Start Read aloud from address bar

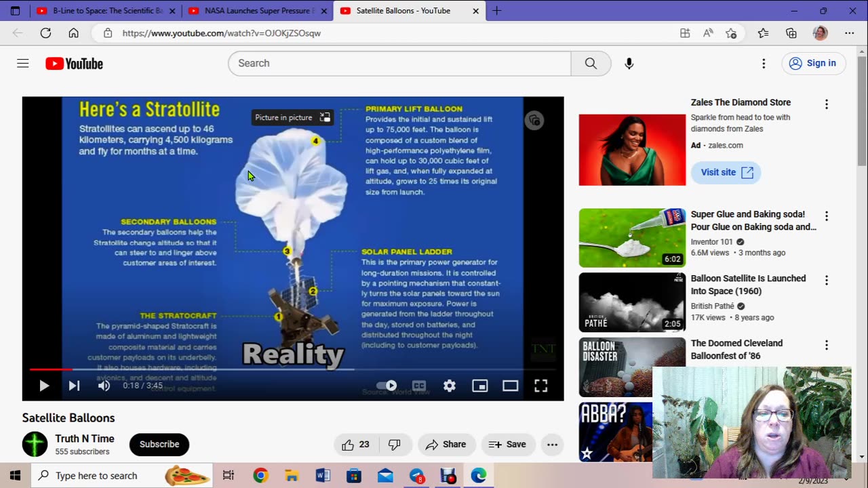pyautogui.click(x=708, y=33)
